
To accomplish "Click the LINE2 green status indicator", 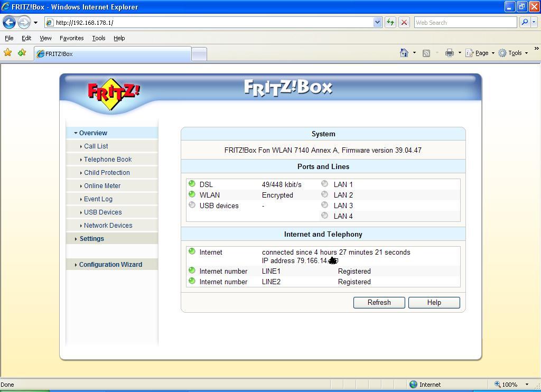I will pyautogui.click(x=192, y=281).
